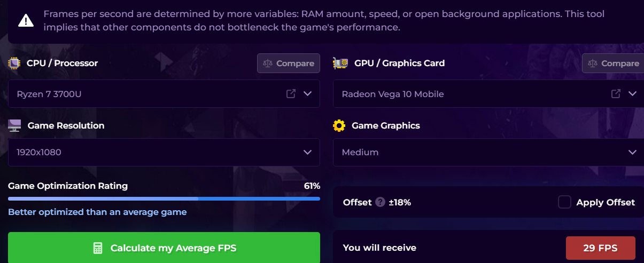The height and width of the screenshot is (263, 644).
Task: Expand the GPU graphics card dropdown
Action: coord(632,94)
